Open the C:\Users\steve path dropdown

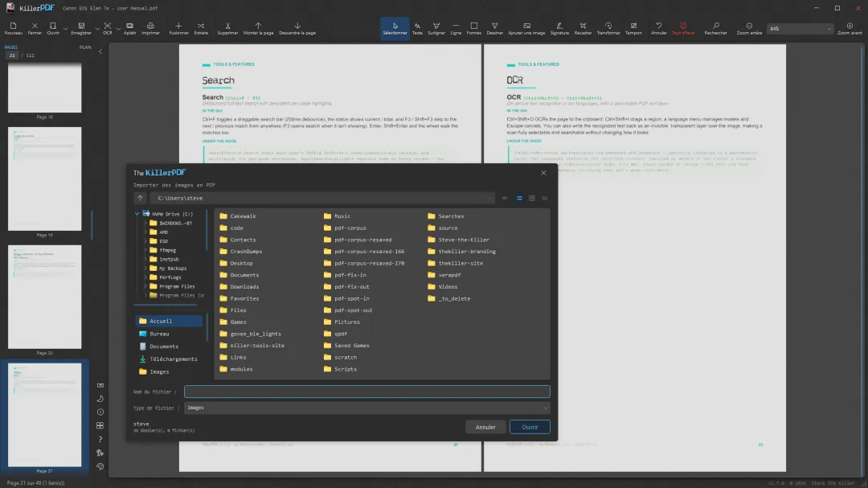tap(489, 199)
